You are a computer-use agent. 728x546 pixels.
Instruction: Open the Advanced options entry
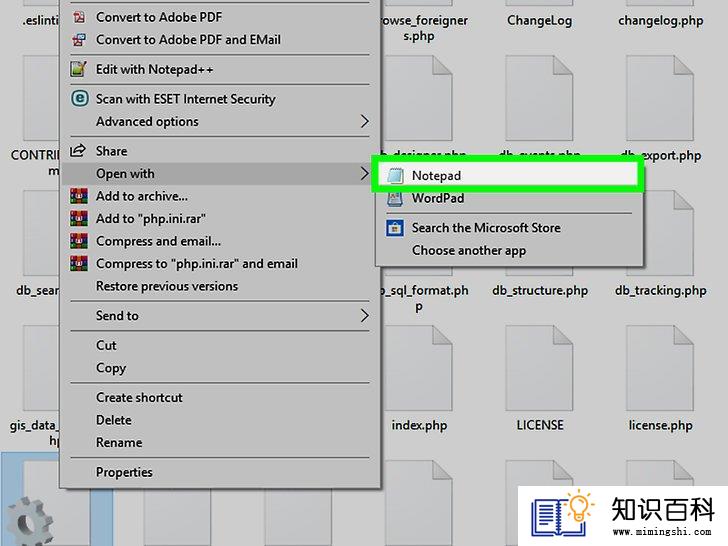[221, 122]
